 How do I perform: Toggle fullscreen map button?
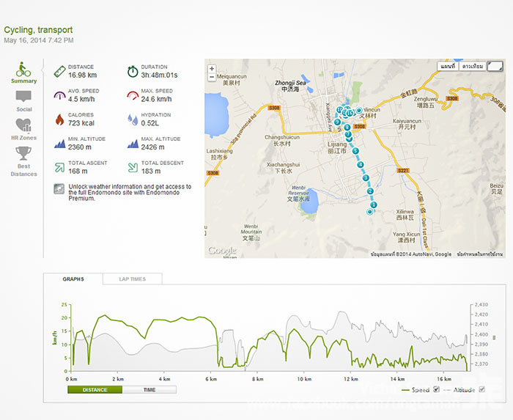point(495,66)
